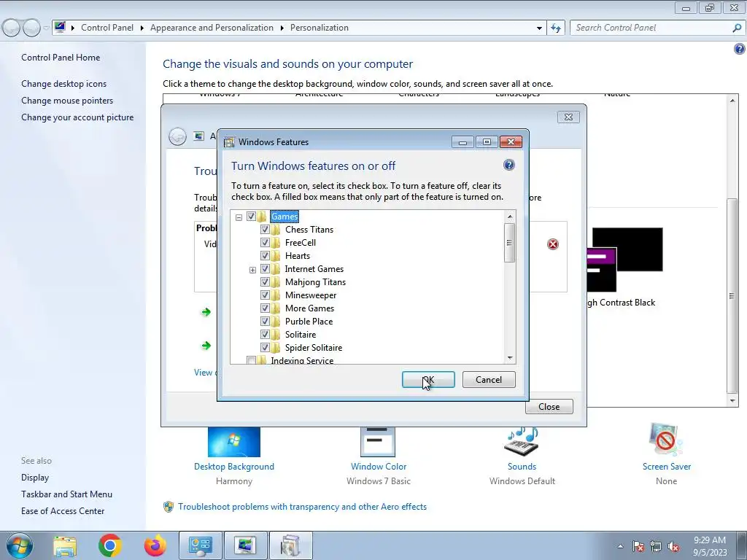Click the first green arrow in troubleshooter

206,312
